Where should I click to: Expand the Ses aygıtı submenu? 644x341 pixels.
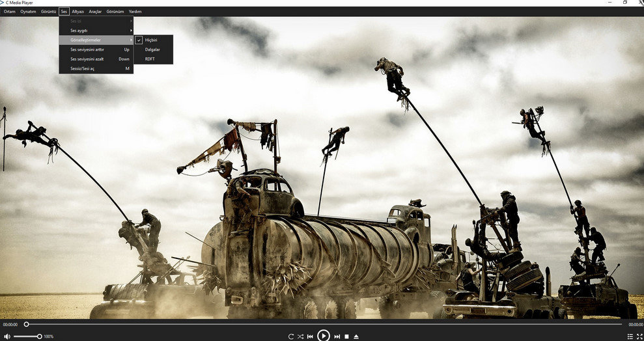tap(96, 31)
